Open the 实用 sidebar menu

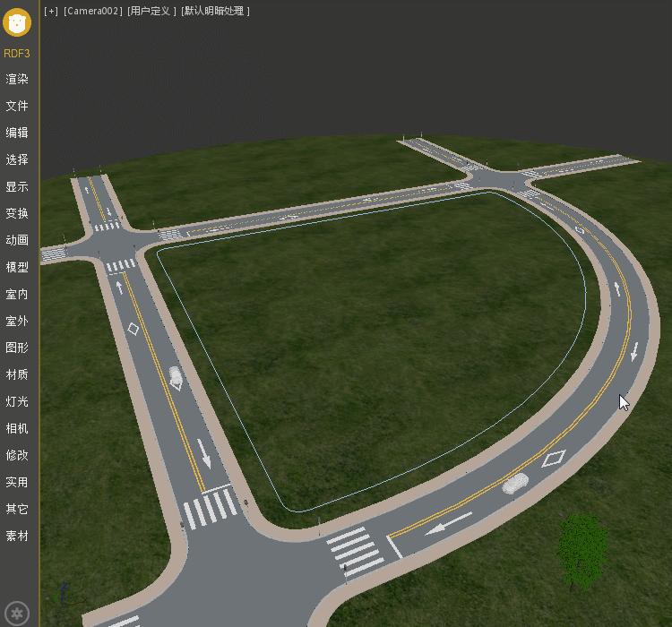(x=17, y=482)
